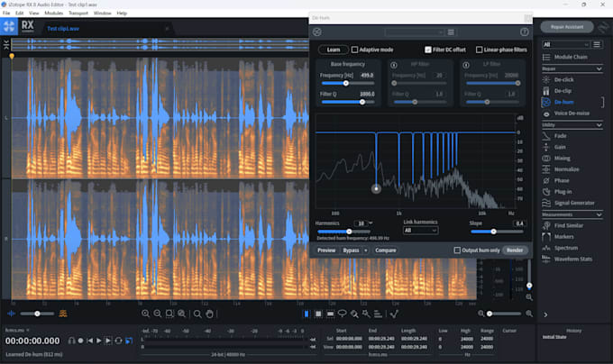Select the grab hand tool

tap(209, 314)
